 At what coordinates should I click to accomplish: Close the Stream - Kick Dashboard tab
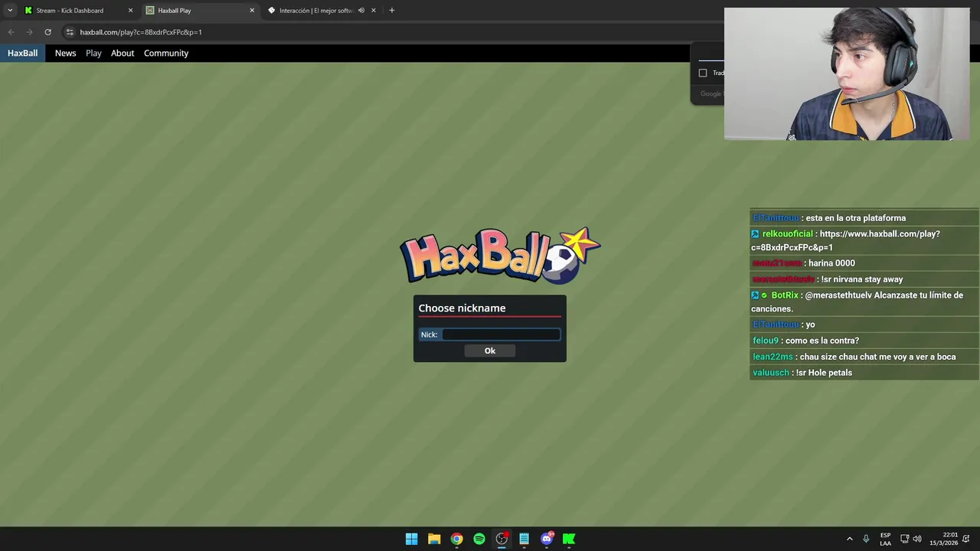click(130, 11)
